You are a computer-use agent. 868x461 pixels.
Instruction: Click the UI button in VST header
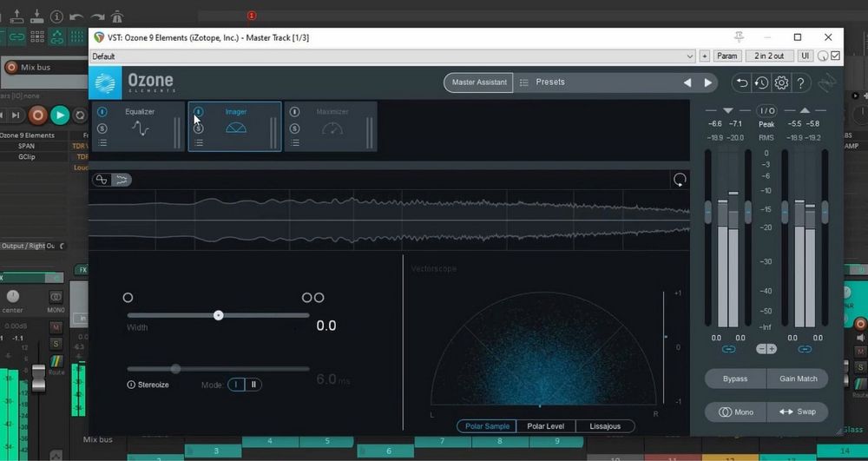coord(806,56)
